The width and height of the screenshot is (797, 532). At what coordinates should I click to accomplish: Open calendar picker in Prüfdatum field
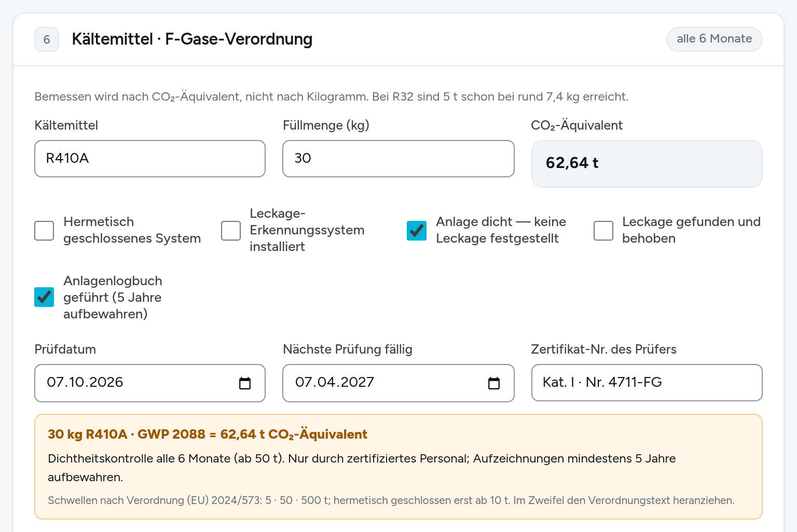[x=245, y=383]
